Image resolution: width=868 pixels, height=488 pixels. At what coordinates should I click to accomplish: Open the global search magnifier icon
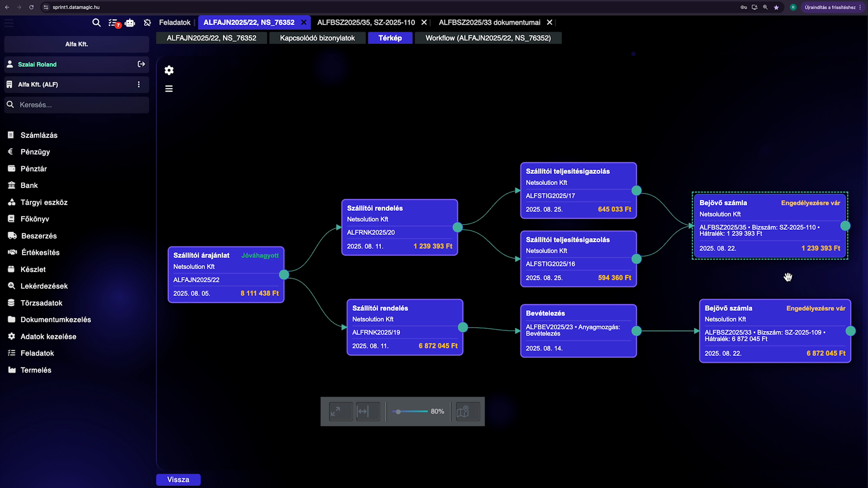[96, 23]
